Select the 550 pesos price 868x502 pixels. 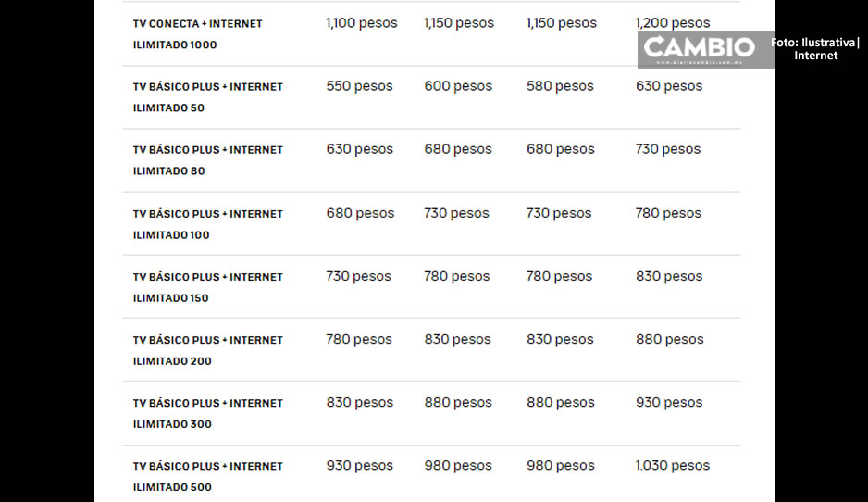click(x=359, y=86)
